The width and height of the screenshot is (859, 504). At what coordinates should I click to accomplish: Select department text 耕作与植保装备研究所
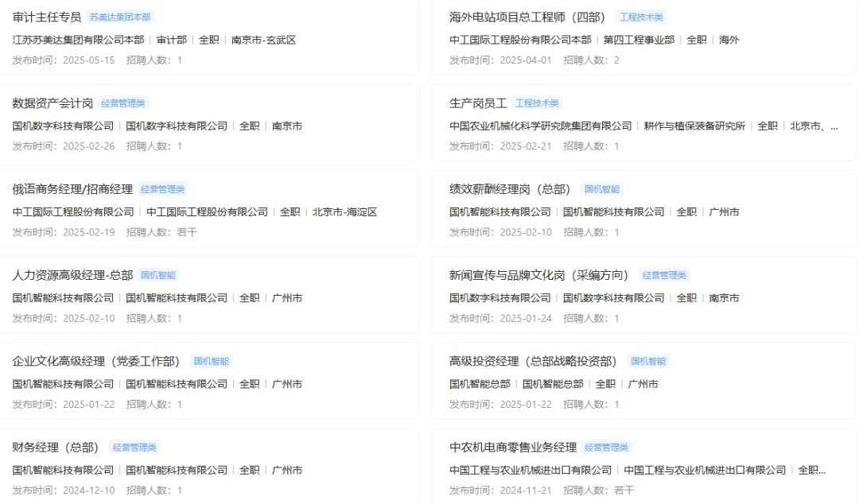click(x=694, y=126)
